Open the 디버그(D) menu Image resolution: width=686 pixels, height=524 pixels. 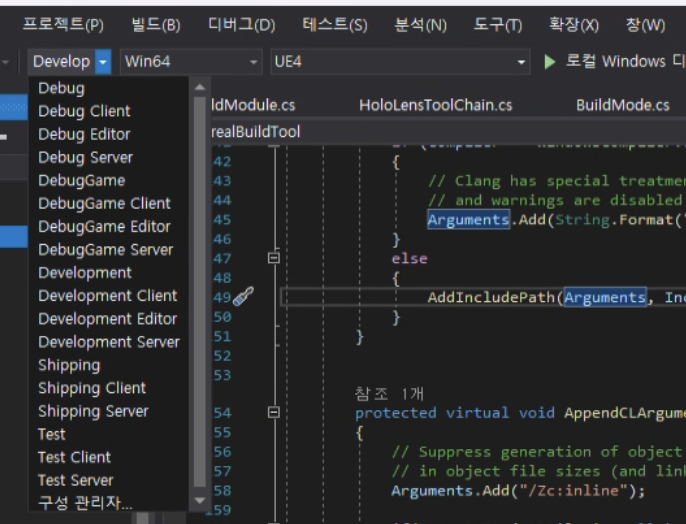click(242, 24)
